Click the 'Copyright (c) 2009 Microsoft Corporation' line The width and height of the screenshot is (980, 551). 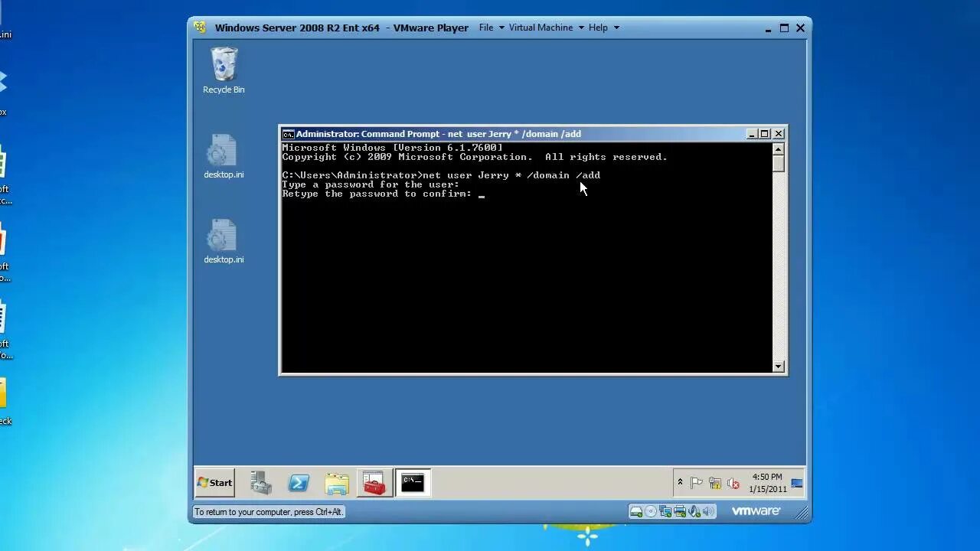[475, 157]
